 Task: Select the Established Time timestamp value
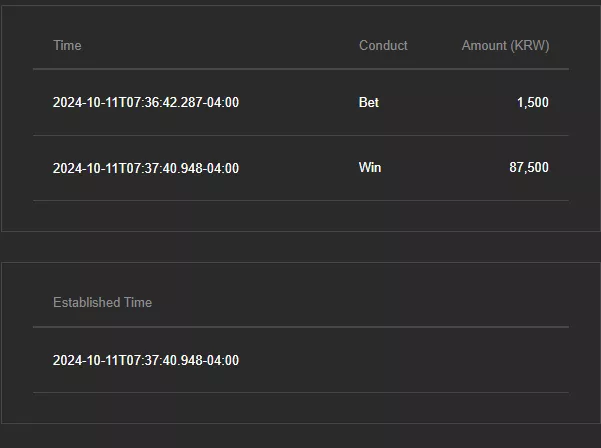(146, 360)
